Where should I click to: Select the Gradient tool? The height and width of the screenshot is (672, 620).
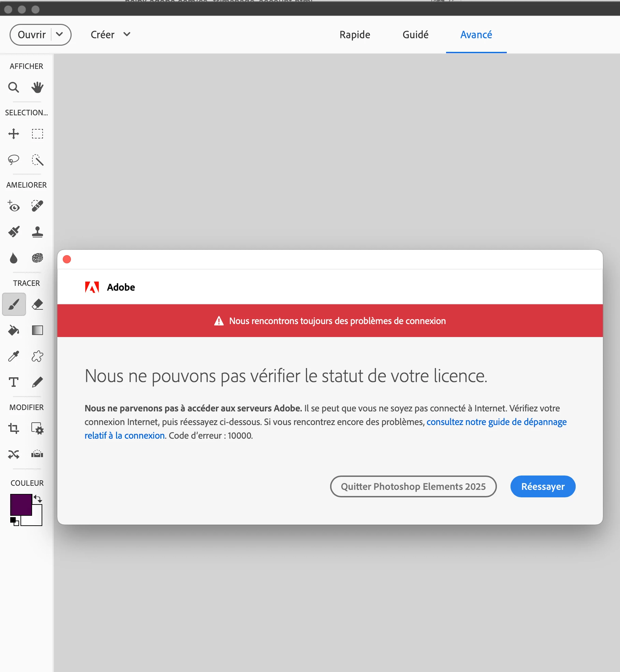coord(38,330)
